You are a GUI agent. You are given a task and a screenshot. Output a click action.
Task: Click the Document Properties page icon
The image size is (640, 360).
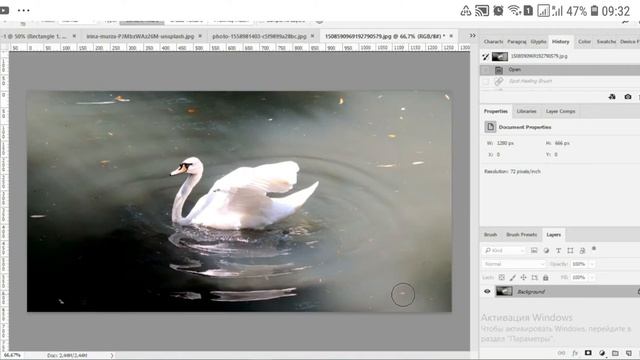pos(490,127)
